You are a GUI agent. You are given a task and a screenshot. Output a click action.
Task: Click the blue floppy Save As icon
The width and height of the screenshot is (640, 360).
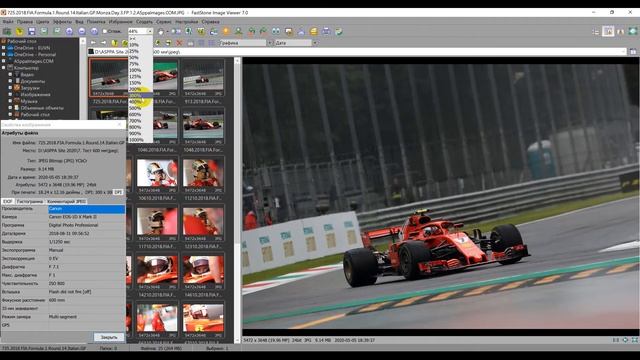[32, 31]
